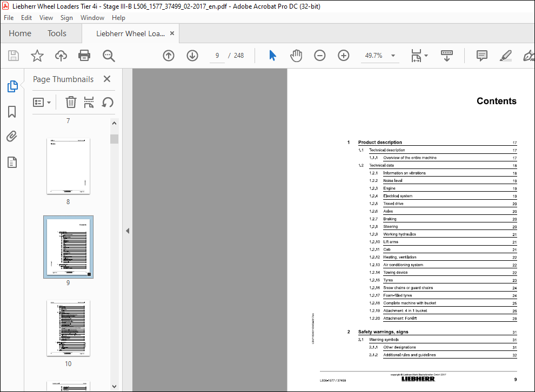Open the Edit menu

click(26, 18)
